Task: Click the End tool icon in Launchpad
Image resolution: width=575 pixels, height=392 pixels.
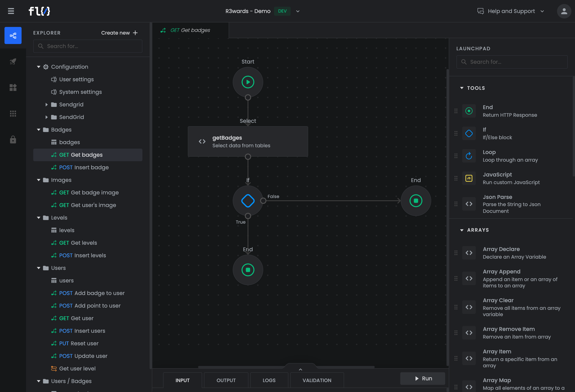Action: [469, 111]
